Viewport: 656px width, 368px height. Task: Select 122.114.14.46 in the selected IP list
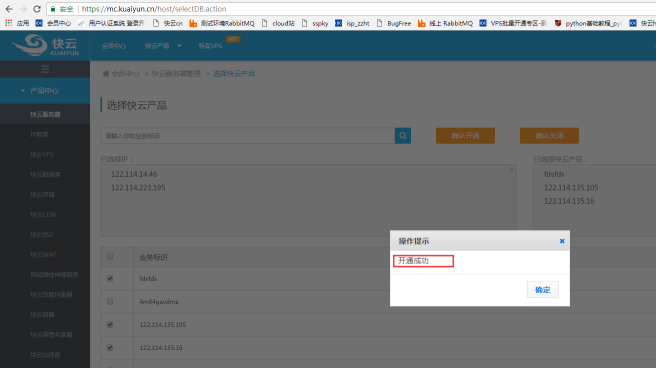134,174
